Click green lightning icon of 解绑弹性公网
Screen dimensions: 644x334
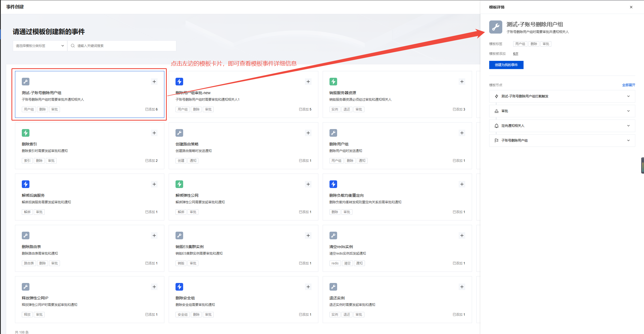point(179,184)
